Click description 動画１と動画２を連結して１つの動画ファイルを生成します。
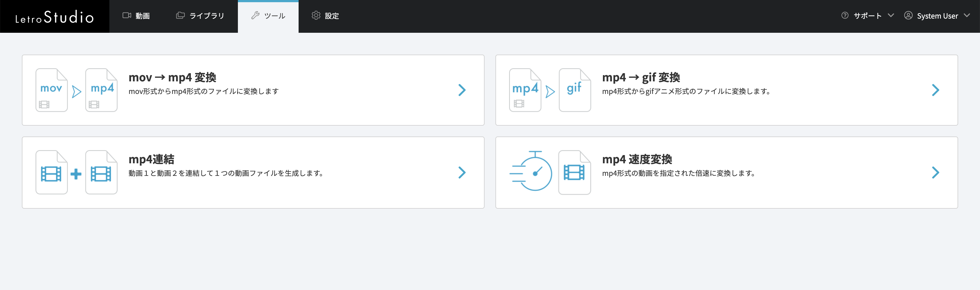This screenshot has height=290, width=980. coord(226,173)
